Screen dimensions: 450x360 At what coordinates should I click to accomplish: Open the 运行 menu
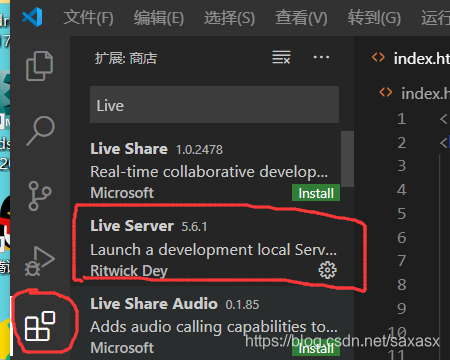[435, 18]
